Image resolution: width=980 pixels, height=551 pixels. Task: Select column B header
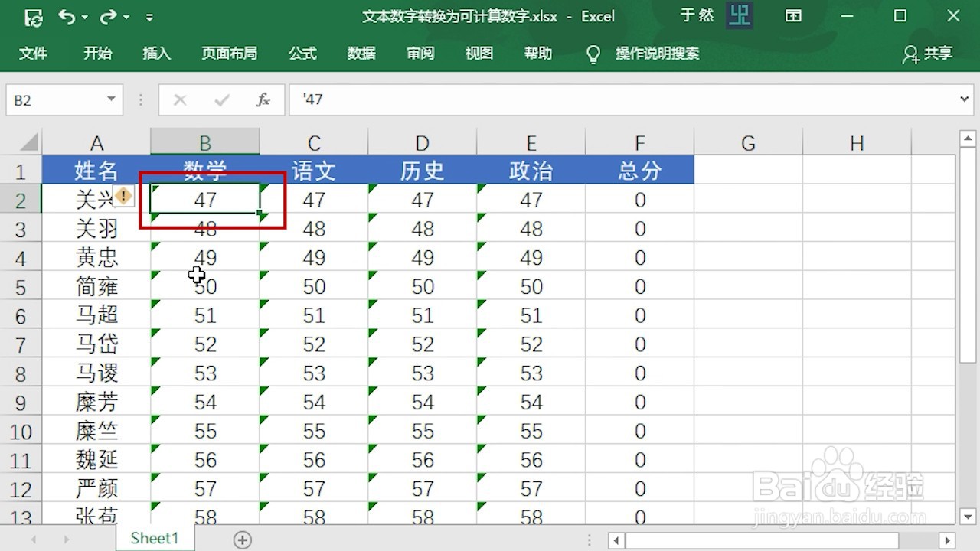(x=205, y=143)
